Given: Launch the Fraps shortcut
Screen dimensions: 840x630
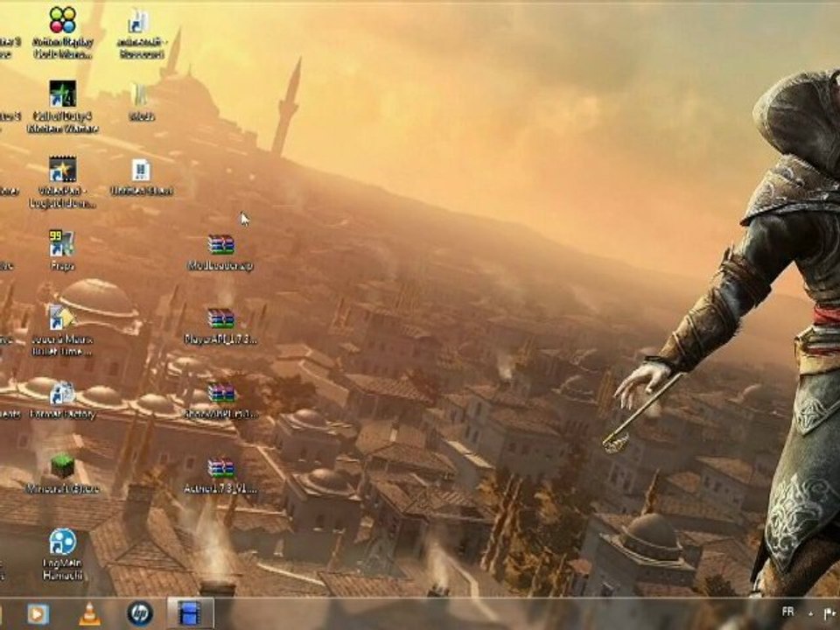Looking at the screenshot, I should pyautogui.click(x=62, y=244).
